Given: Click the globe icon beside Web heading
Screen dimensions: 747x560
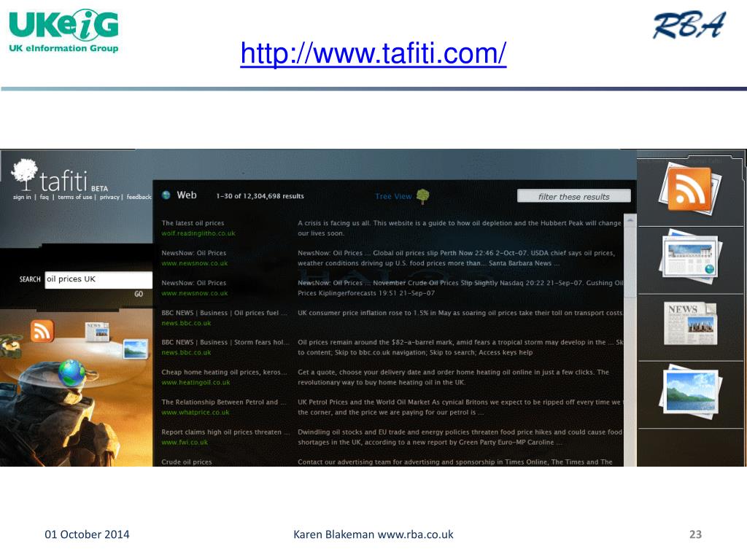Looking at the screenshot, I should pos(166,195).
